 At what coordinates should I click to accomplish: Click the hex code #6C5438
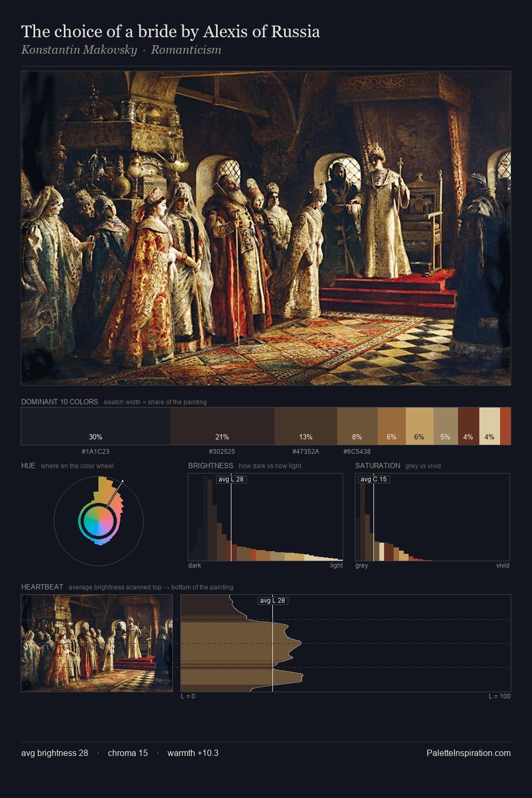tap(358, 452)
